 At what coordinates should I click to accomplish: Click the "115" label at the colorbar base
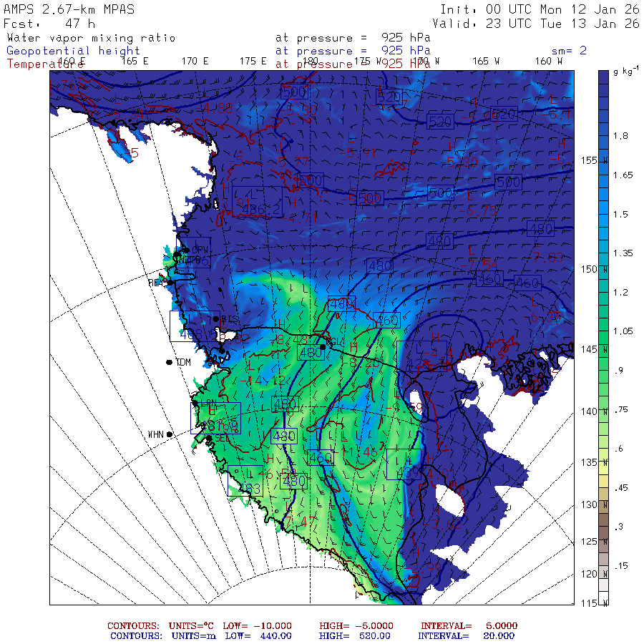(589, 603)
